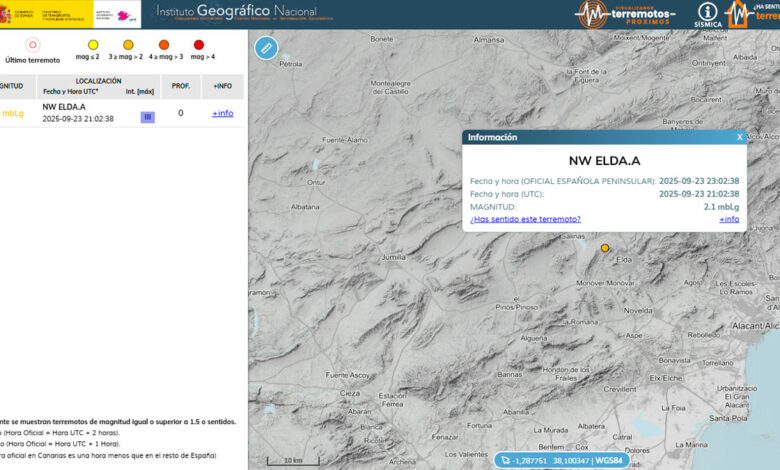The height and width of the screenshot is (470, 780).
Task: Click the Instituto Geográfico Nacional title
Action: 236,12
